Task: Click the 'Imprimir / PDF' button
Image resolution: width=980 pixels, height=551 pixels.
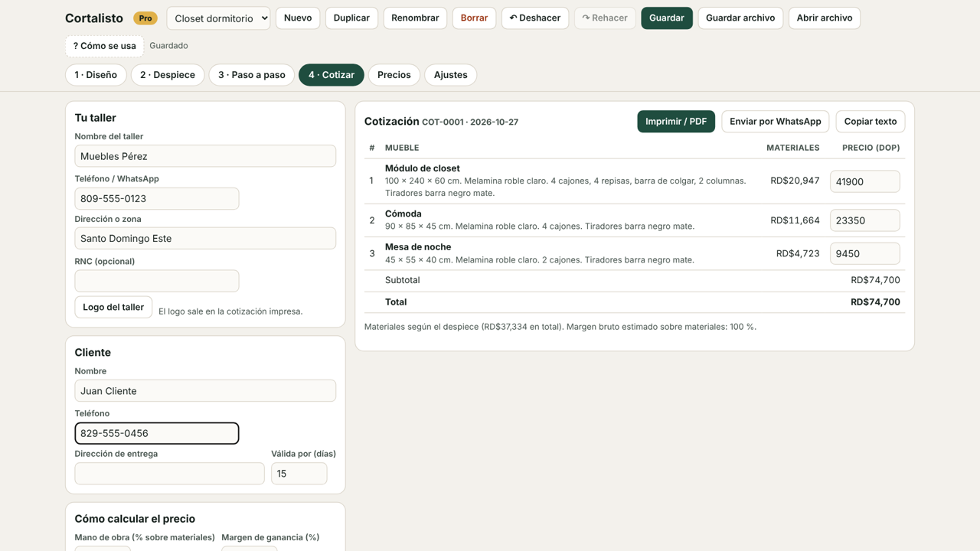Action: [676, 122]
